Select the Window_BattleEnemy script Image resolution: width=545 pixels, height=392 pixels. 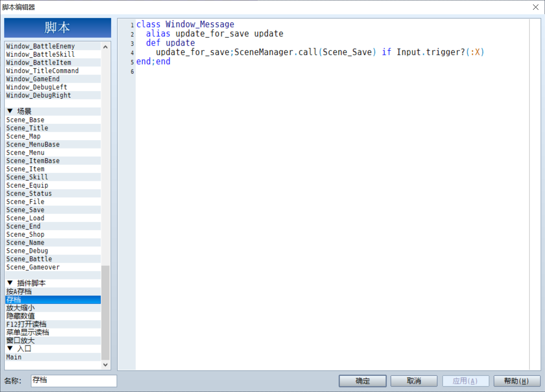pyautogui.click(x=53, y=46)
